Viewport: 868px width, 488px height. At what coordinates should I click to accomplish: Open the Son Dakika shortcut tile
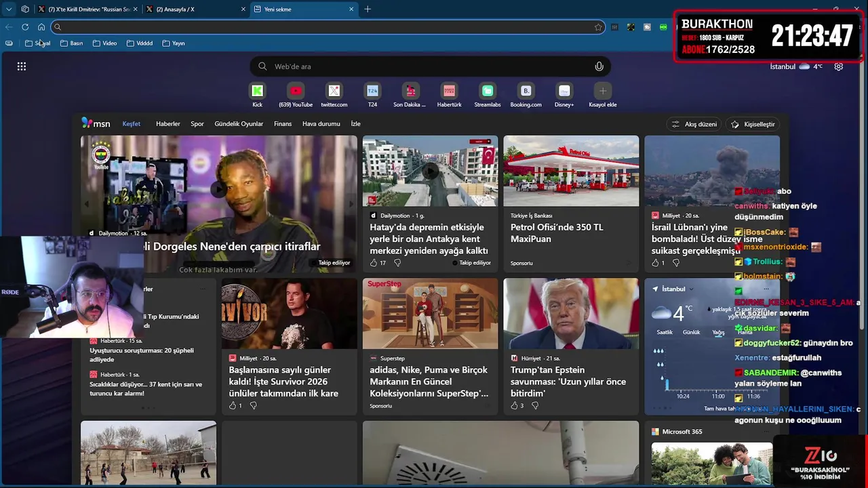(410, 91)
